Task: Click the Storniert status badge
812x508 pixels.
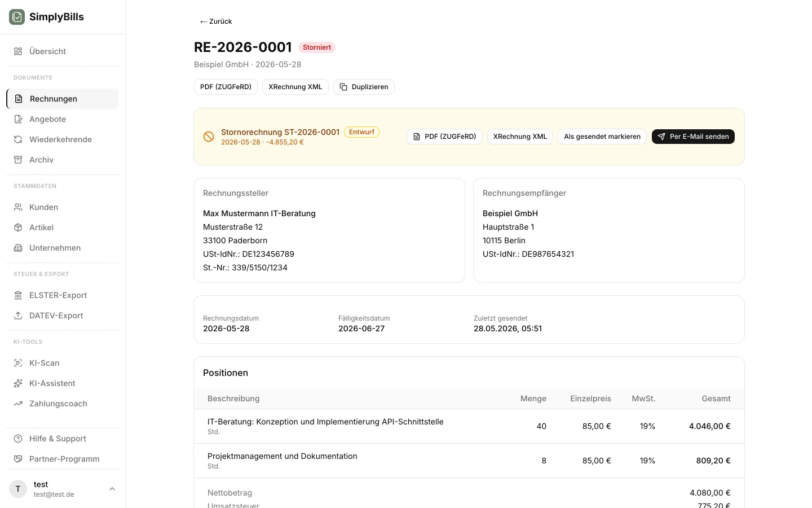Action: [317, 47]
